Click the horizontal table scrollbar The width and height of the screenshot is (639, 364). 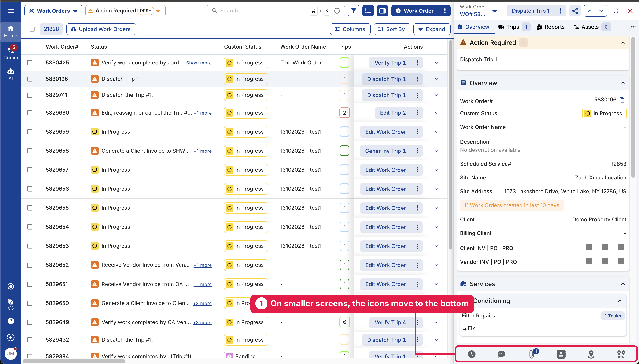click(74, 361)
